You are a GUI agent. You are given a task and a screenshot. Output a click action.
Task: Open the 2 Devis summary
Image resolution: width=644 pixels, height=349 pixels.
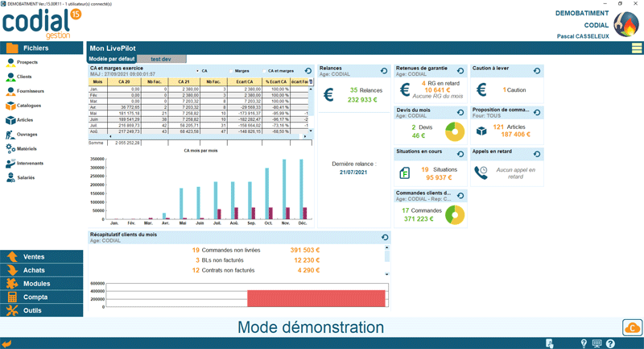click(422, 127)
